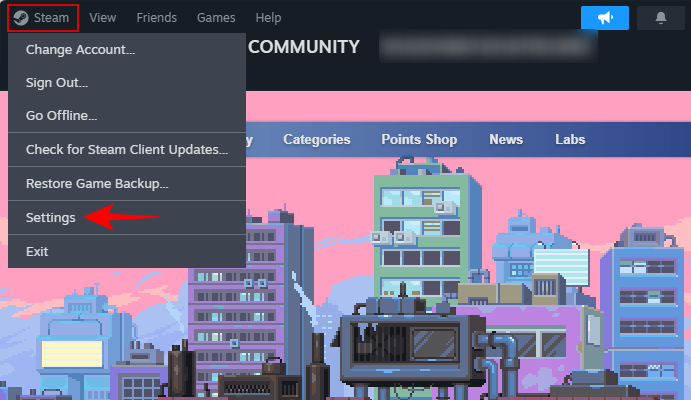The image size is (691, 400).
Task: Click Check for Steam Client Updates...
Action: (x=127, y=150)
